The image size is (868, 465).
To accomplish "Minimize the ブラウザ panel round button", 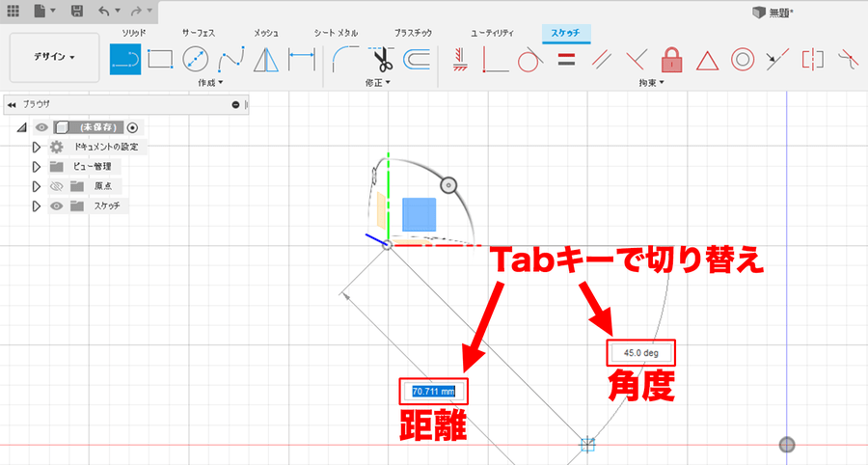I will point(236,104).
